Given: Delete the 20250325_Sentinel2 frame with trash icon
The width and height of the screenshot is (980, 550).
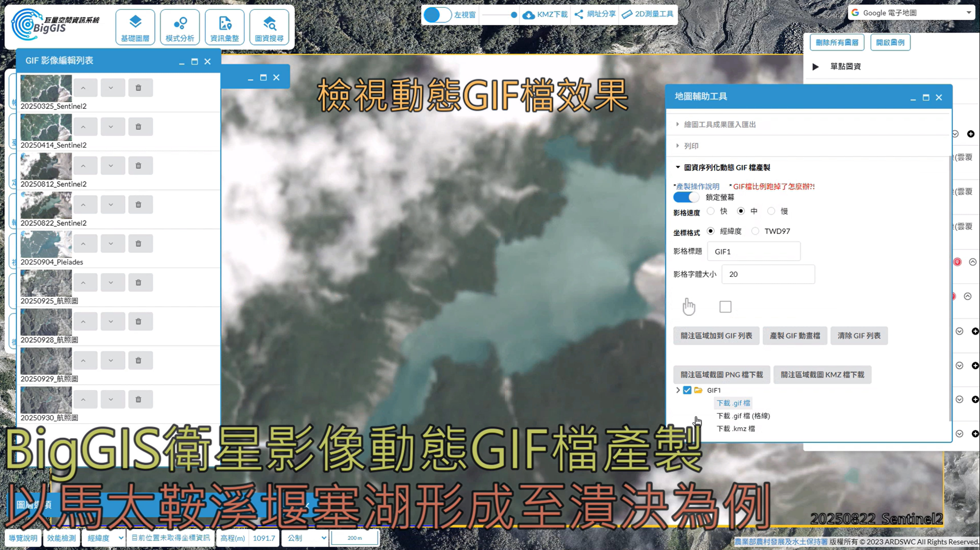Looking at the screenshot, I should click(138, 88).
